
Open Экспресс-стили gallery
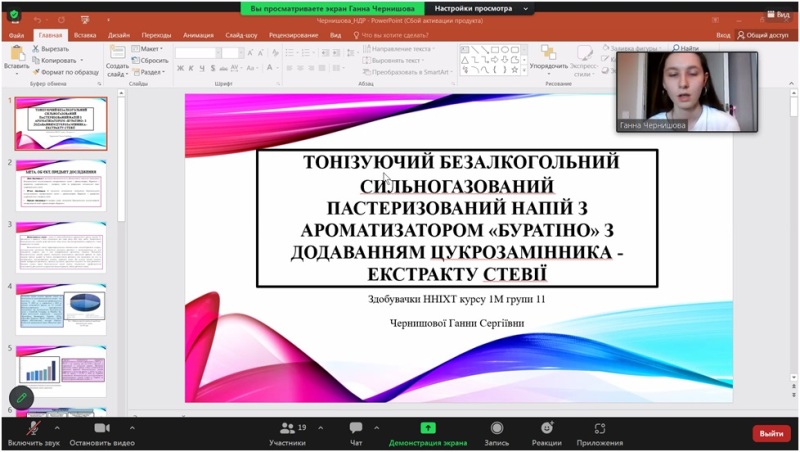pos(584,61)
